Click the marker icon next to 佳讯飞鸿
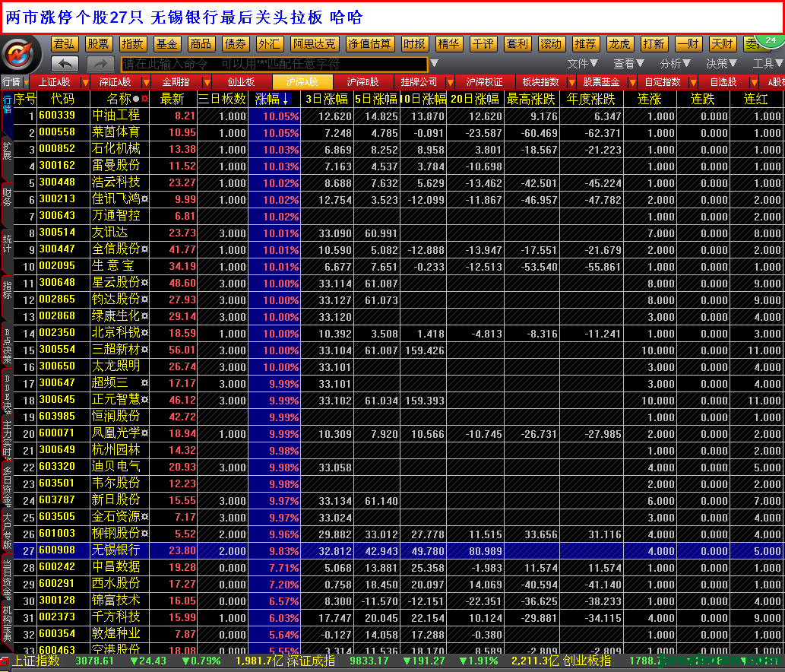Viewport: 785px width, 672px height. (144, 199)
